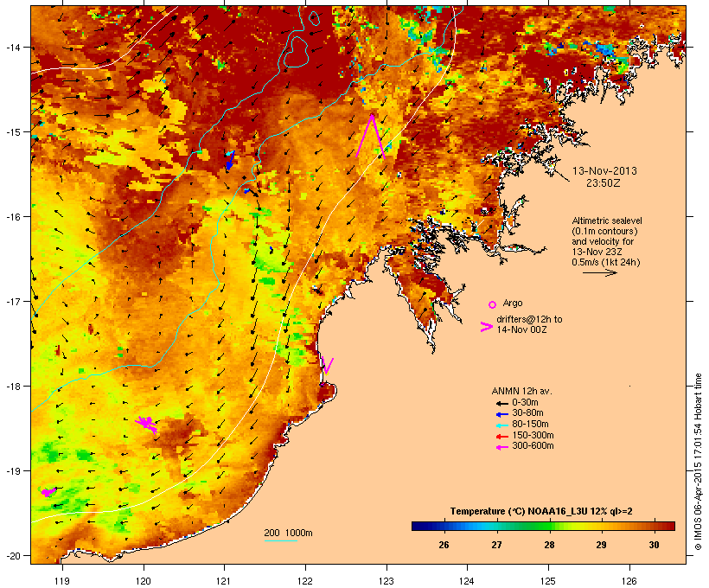Click the closed cyan contour loop near -14
This screenshot has width=709, height=588.
pos(297,52)
